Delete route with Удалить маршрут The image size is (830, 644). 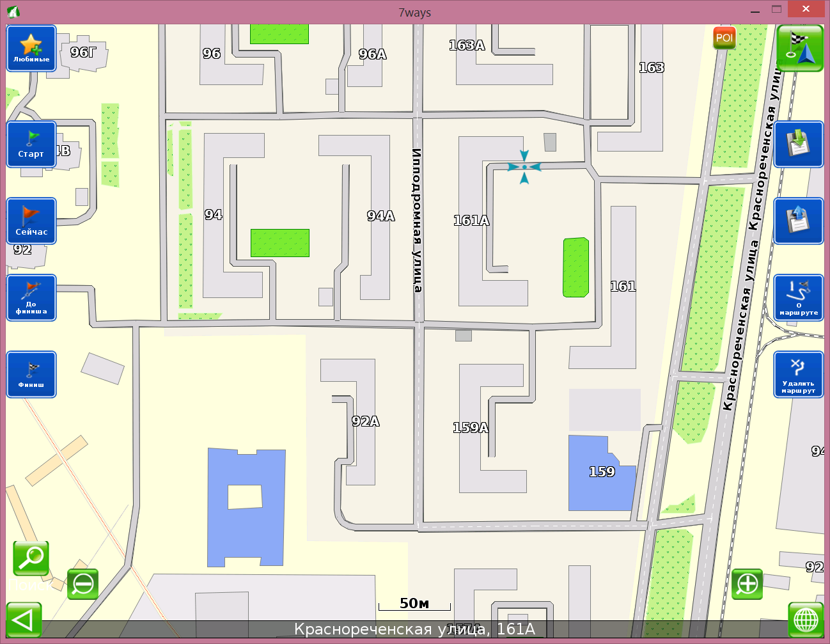click(x=798, y=375)
